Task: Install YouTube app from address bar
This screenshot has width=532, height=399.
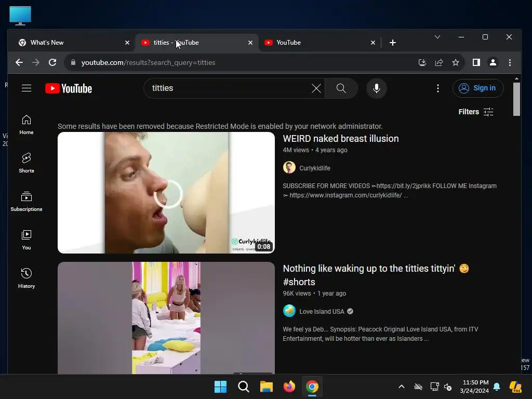Action: click(x=422, y=62)
